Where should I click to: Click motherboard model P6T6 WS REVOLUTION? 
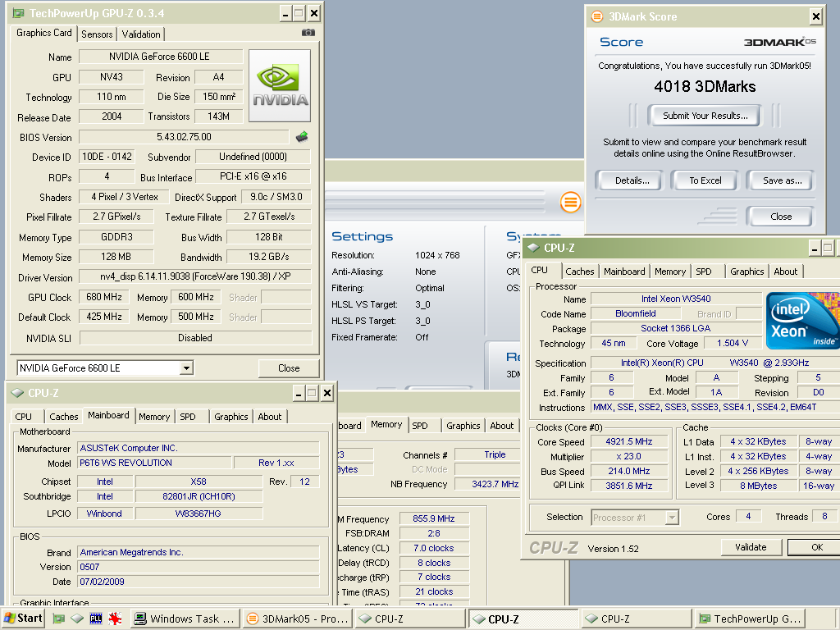155,463
